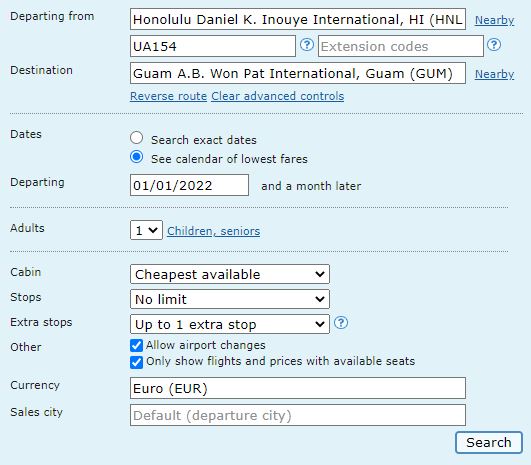This screenshot has width=531, height=465.
Task: Open the Children, seniors link
Action: click(213, 231)
